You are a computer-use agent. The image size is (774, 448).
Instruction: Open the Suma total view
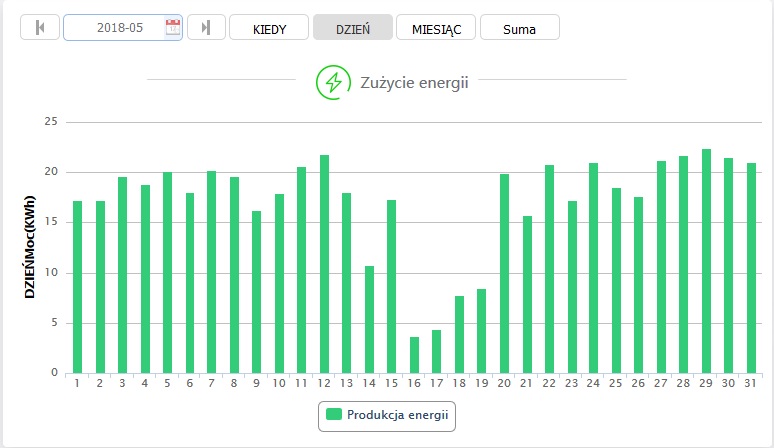(519, 28)
